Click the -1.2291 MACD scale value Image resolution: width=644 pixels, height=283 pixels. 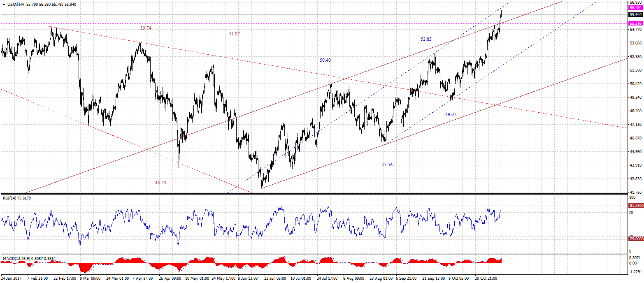(635, 272)
